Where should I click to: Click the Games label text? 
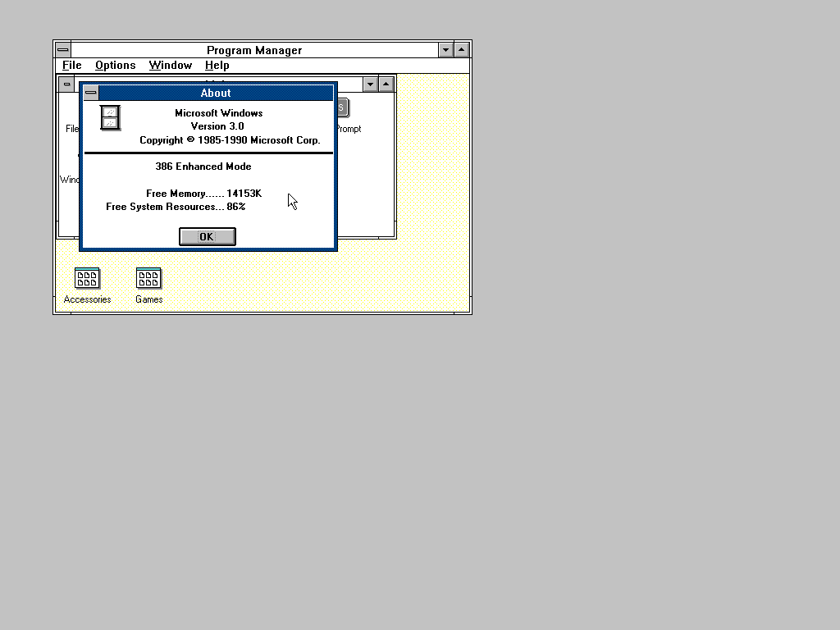coord(149,299)
